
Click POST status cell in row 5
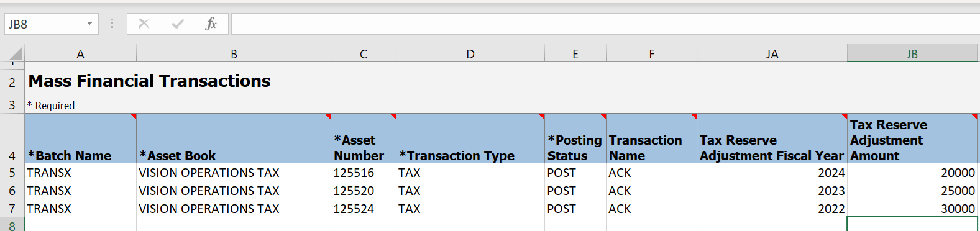(x=575, y=173)
